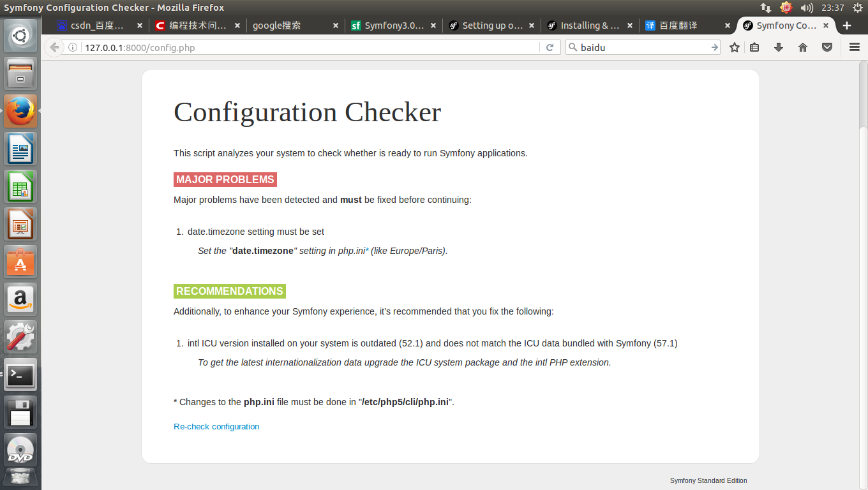The width and height of the screenshot is (868, 490).
Task: Open system power gear menu
Action: 858,8
